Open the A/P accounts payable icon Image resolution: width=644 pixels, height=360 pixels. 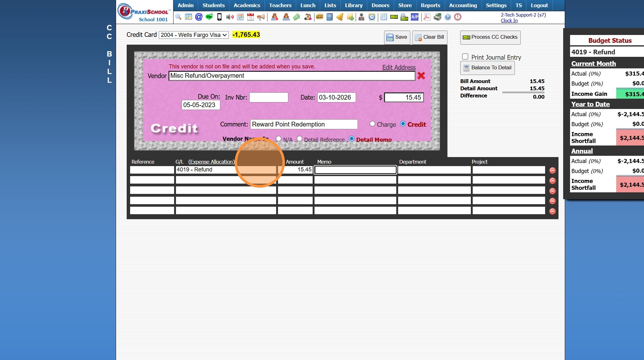pos(415,17)
